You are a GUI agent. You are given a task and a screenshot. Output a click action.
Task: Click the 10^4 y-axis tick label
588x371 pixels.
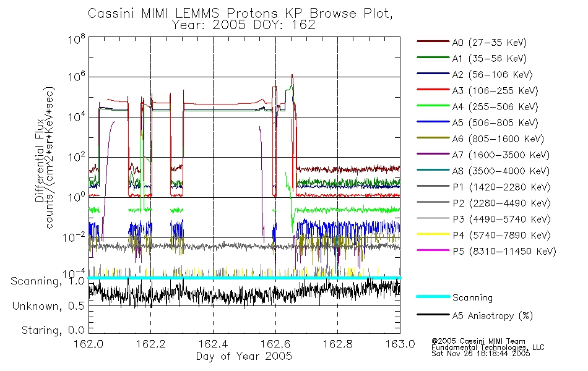pyautogui.click(x=77, y=117)
